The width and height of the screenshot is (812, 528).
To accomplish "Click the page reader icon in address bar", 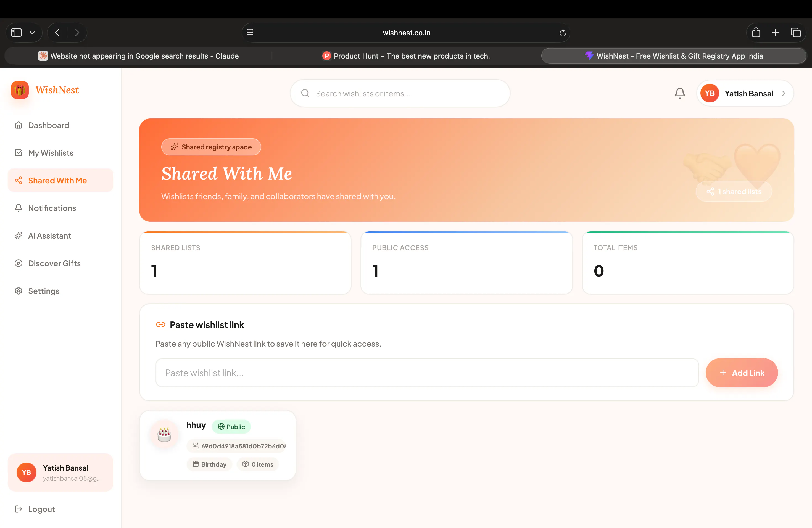I will pos(250,33).
